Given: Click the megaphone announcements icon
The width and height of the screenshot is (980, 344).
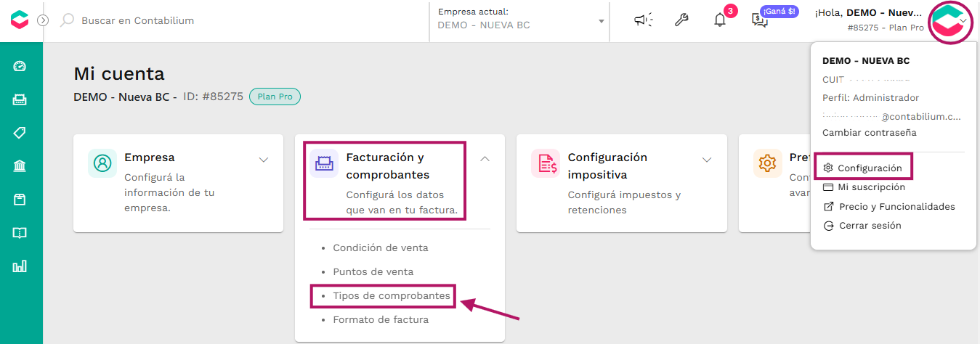Looking at the screenshot, I should (643, 20).
